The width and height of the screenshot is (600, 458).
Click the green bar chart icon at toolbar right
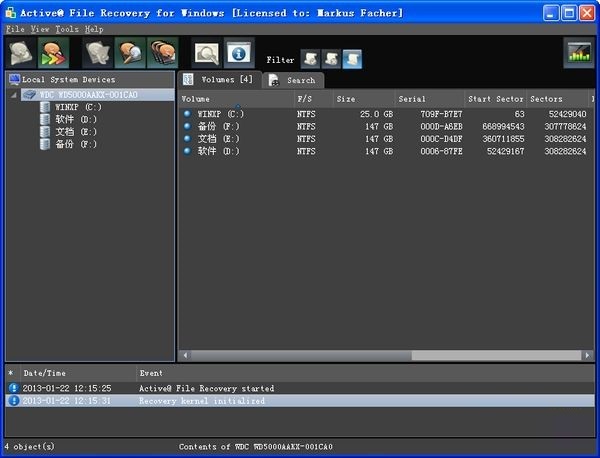[579, 53]
